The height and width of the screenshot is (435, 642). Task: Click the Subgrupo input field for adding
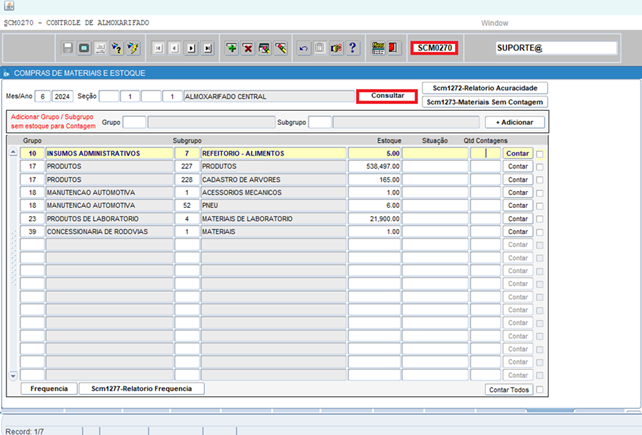(320, 122)
